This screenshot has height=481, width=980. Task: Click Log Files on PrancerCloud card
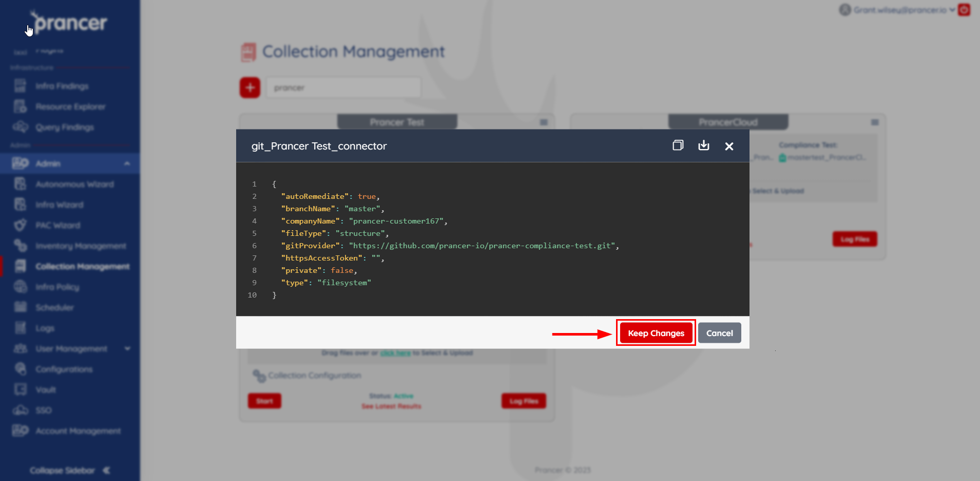[855, 239]
